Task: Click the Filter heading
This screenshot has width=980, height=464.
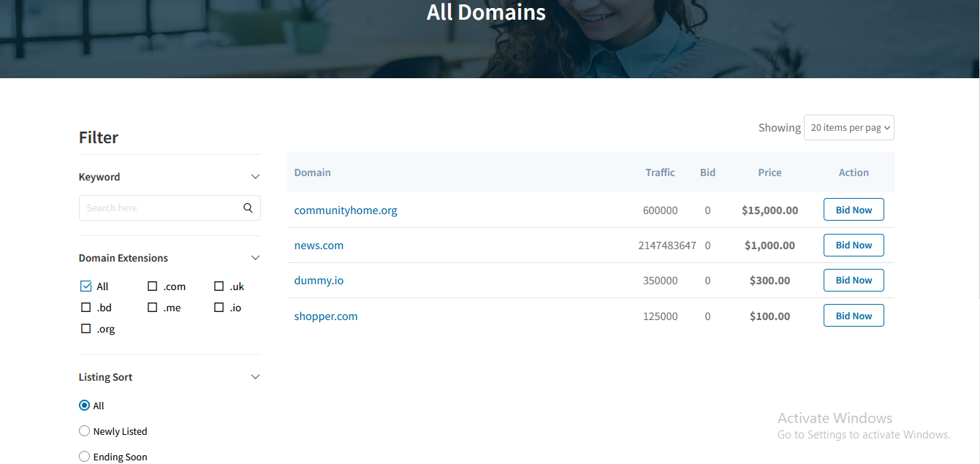Action: [x=99, y=137]
